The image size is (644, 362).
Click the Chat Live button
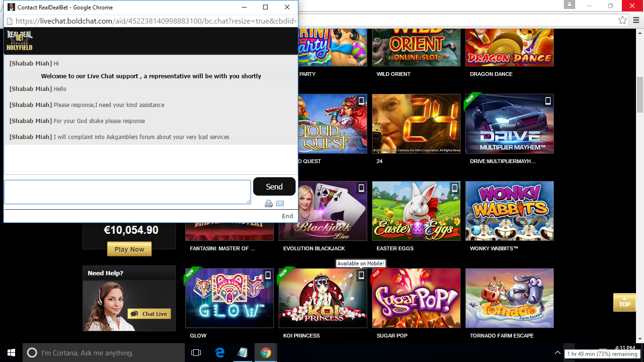click(149, 314)
